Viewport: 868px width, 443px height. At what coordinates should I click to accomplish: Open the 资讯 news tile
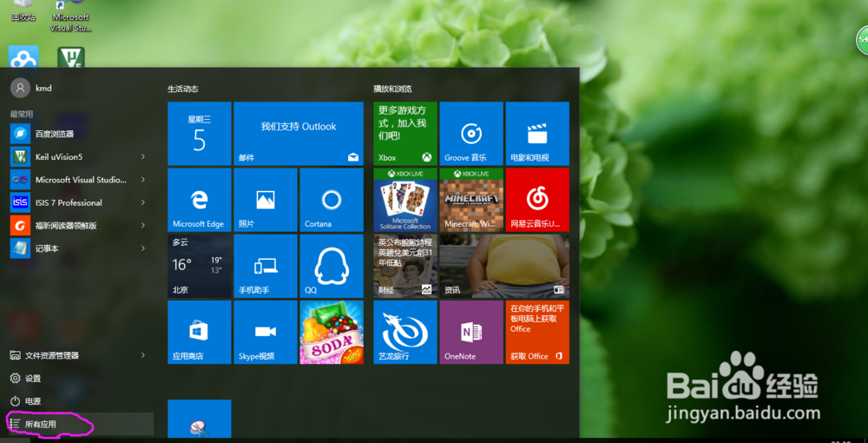point(504,267)
